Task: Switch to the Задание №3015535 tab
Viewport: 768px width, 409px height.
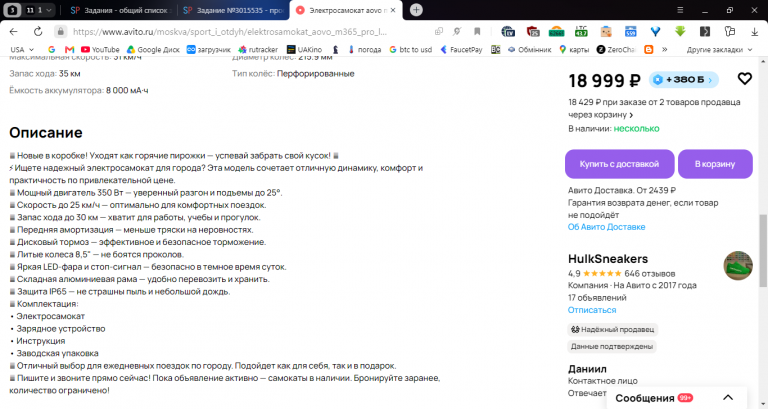Action: point(233,10)
